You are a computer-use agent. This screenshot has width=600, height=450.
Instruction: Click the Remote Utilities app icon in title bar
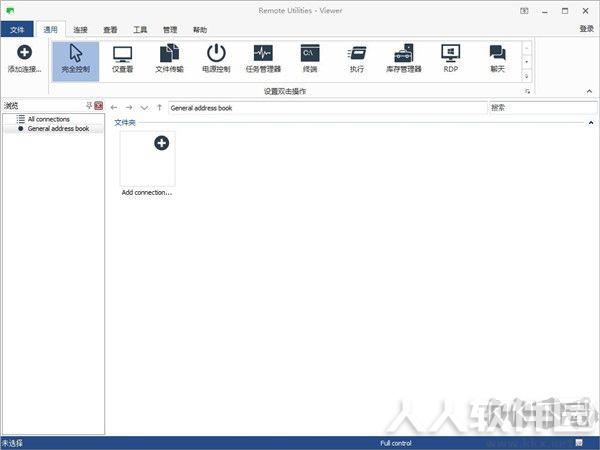click(x=10, y=11)
